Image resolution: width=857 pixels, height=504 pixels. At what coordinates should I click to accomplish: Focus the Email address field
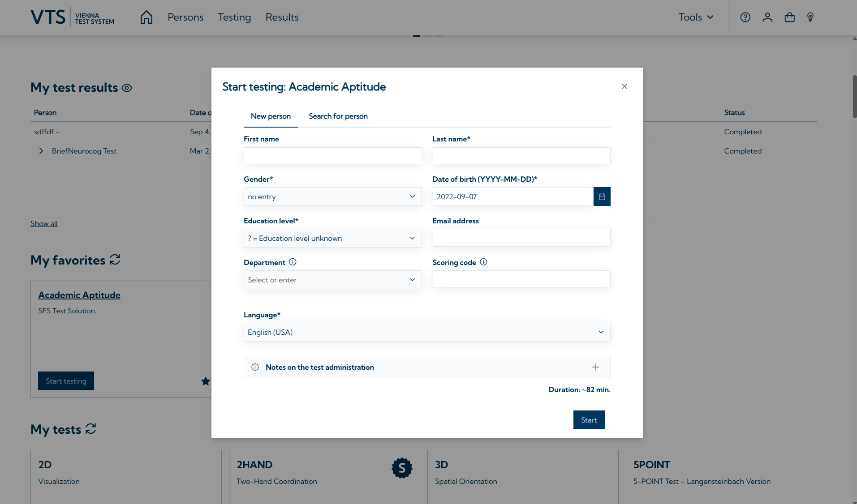point(521,238)
